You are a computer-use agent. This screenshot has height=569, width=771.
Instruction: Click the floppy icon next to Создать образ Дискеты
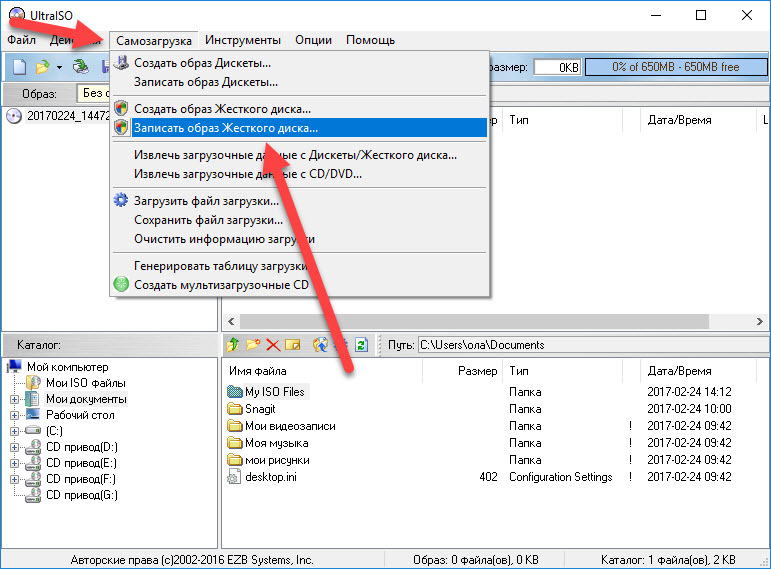coord(121,63)
